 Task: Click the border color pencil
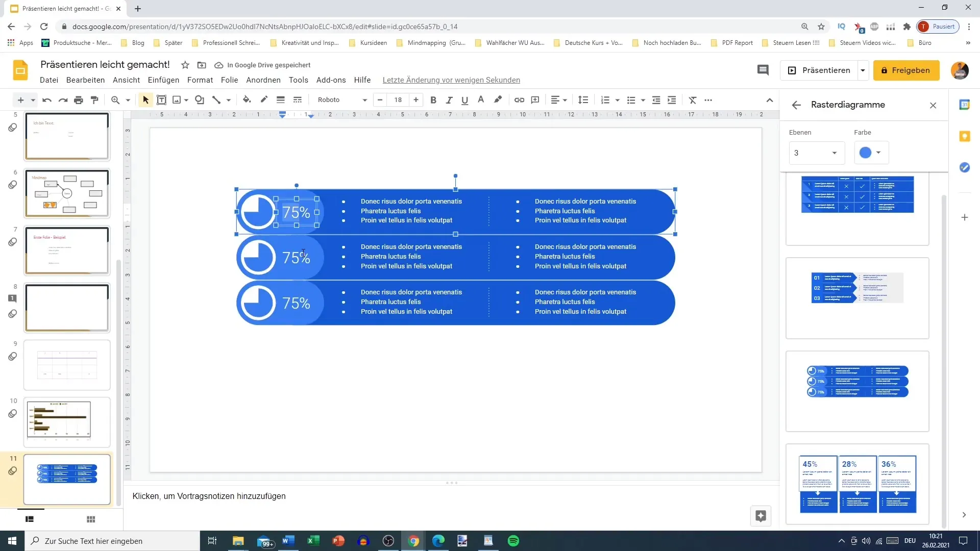(264, 100)
